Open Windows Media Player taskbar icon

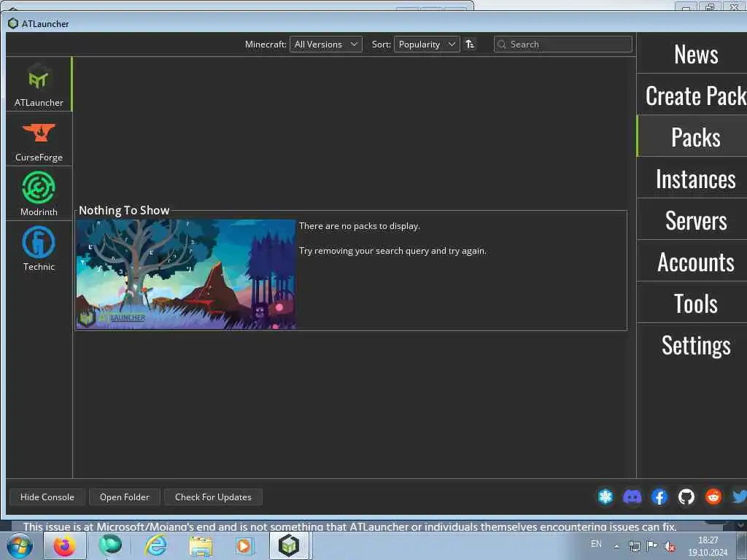(x=244, y=545)
